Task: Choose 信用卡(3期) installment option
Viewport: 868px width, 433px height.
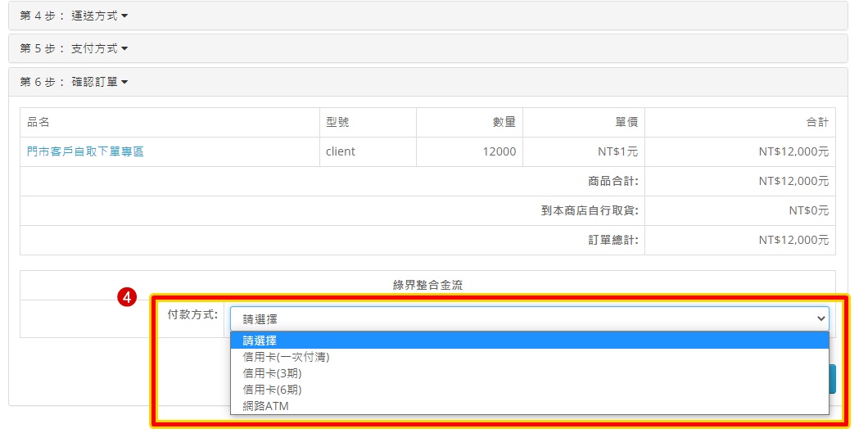Action: pos(266,373)
